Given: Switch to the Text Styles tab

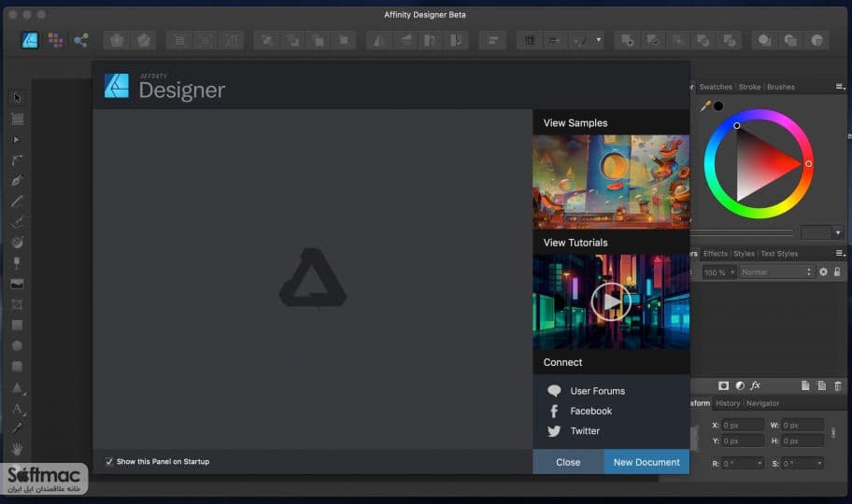Looking at the screenshot, I should [779, 254].
